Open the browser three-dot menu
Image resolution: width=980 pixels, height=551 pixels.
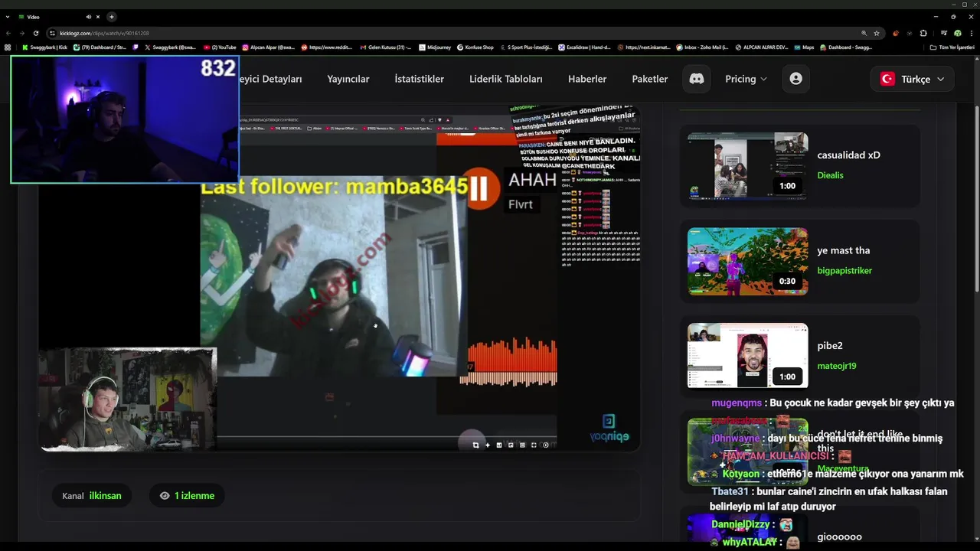pyautogui.click(x=971, y=33)
